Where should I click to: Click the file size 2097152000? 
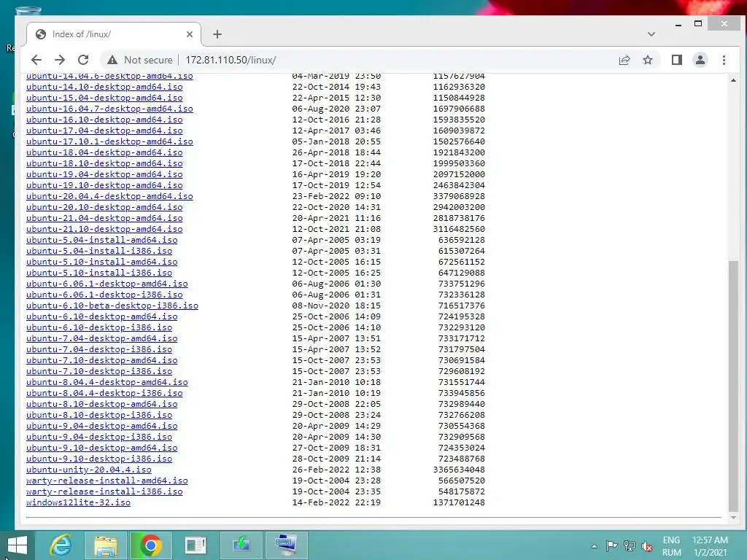[x=459, y=174]
